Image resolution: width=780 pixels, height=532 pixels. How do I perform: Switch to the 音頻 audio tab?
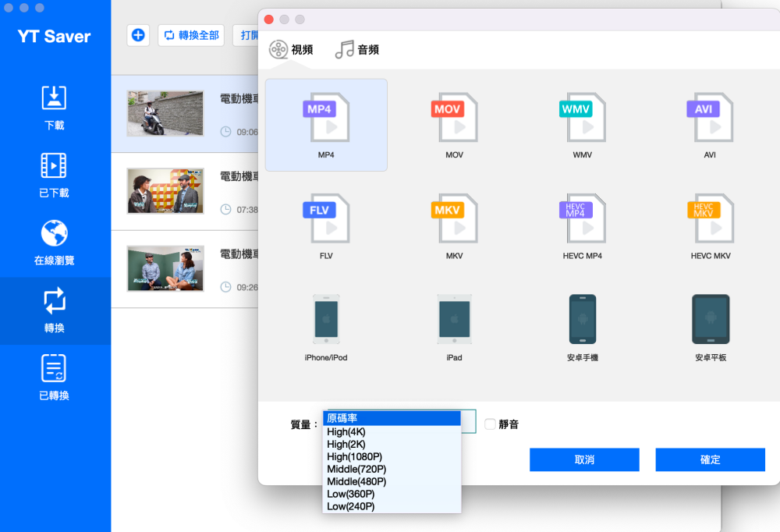(x=357, y=50)
